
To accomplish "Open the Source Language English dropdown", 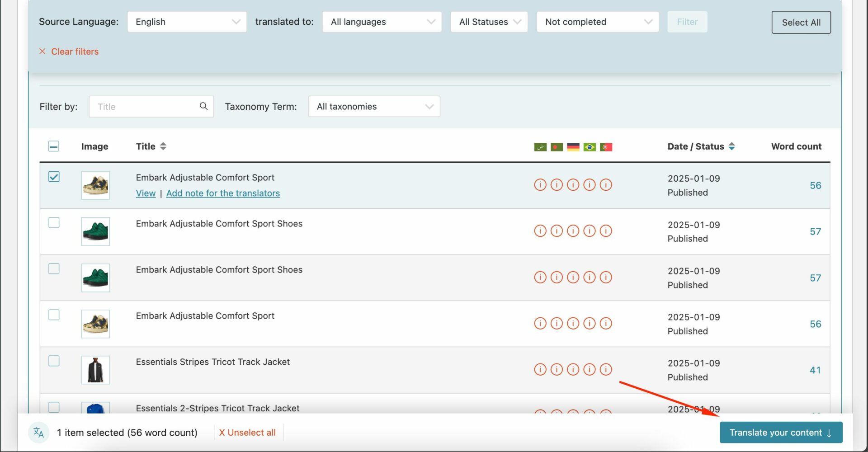I will [x=187, y=22].
